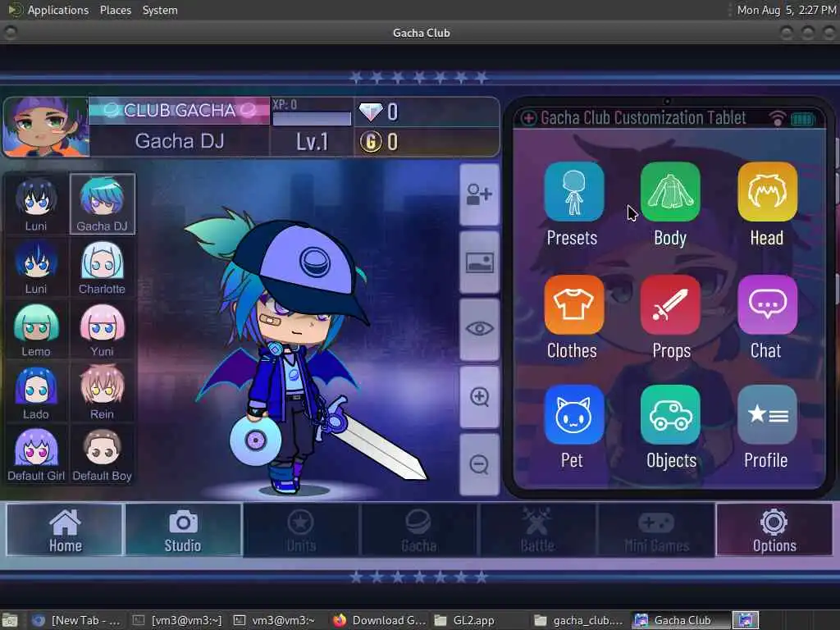Open the Pet cat icon
Viewport: 840px width, 630px height.
[573, 414]
